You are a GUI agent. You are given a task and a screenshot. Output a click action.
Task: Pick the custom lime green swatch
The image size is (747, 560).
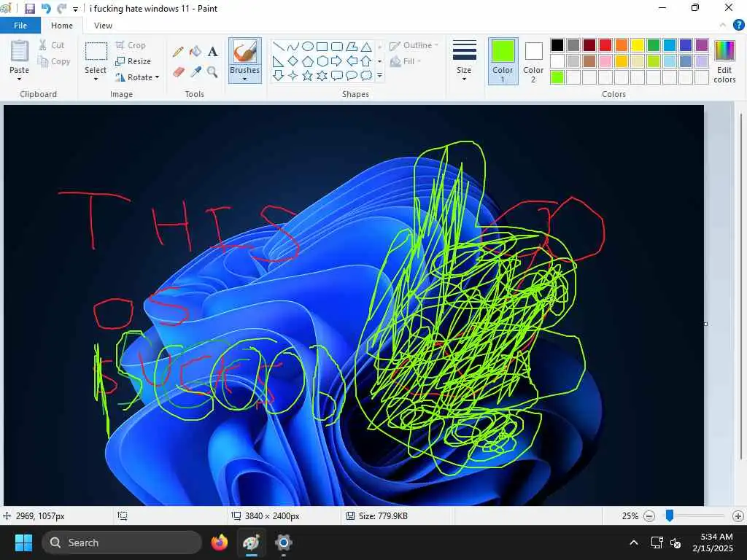point(557,77)
